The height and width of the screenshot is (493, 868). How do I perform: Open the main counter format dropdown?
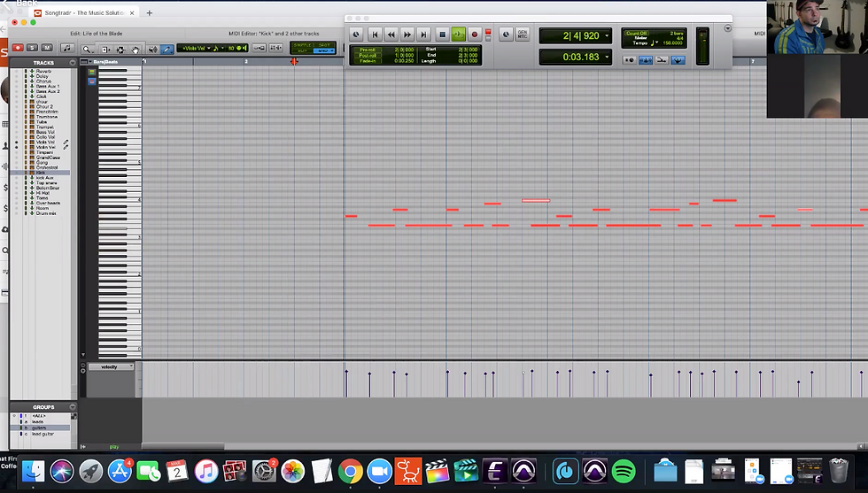[x=607, y=35]
